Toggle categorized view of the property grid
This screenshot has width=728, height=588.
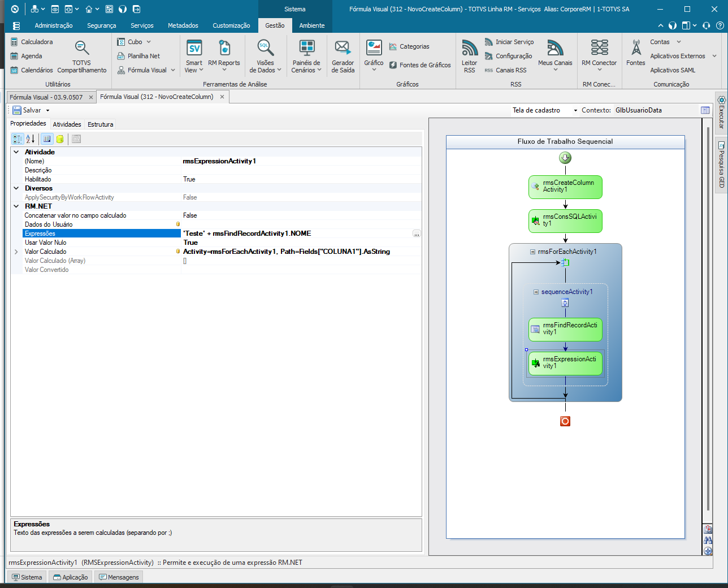click(x=18, y=139)
